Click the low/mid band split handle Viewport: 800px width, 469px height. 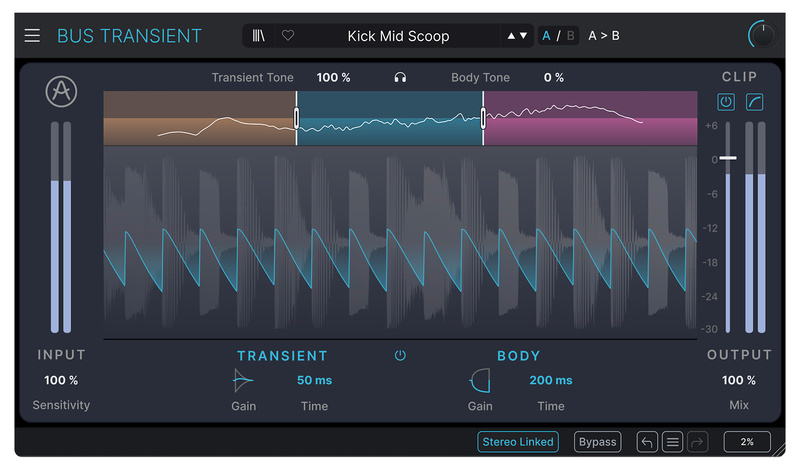click(x=296, y=118)
